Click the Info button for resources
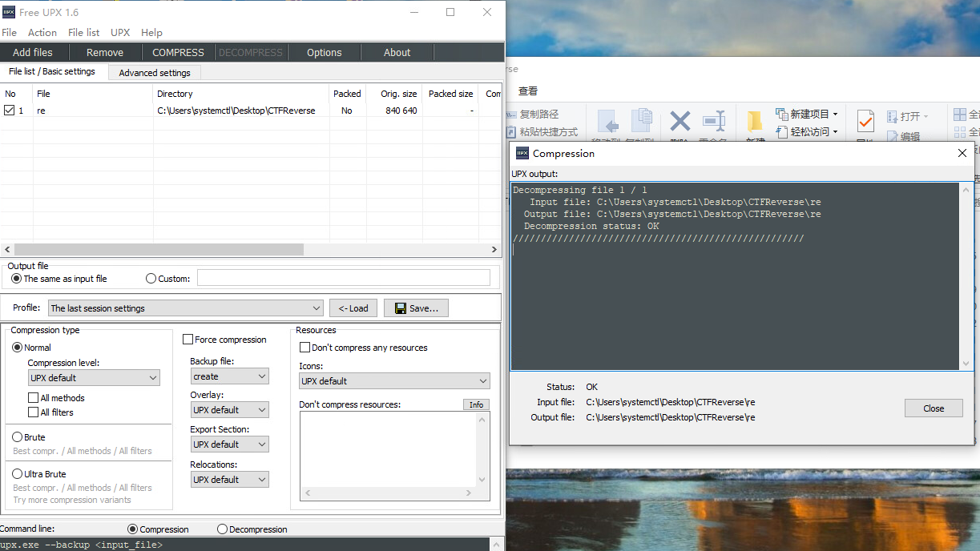This screenshot has height=551, width=980. click(477, 404)
